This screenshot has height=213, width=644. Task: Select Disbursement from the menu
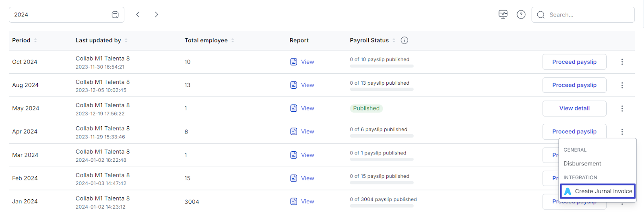[x=582, y=163]
